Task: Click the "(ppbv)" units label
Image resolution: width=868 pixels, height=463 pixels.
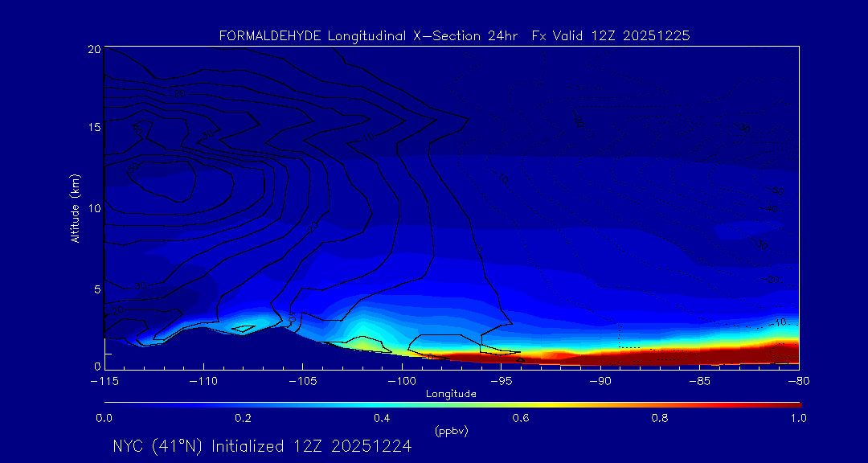Action: pyautogui.click(x=451, y=432)
